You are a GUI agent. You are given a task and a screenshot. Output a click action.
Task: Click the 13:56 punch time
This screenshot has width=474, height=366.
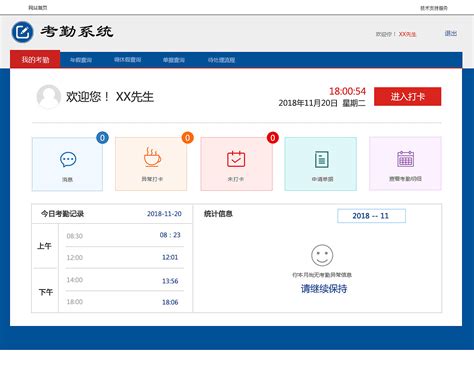(x=170, y=281)
